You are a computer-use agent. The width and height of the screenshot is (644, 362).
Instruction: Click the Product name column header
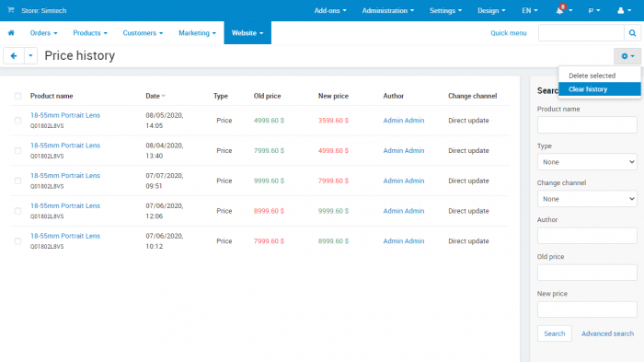point(52,96)
